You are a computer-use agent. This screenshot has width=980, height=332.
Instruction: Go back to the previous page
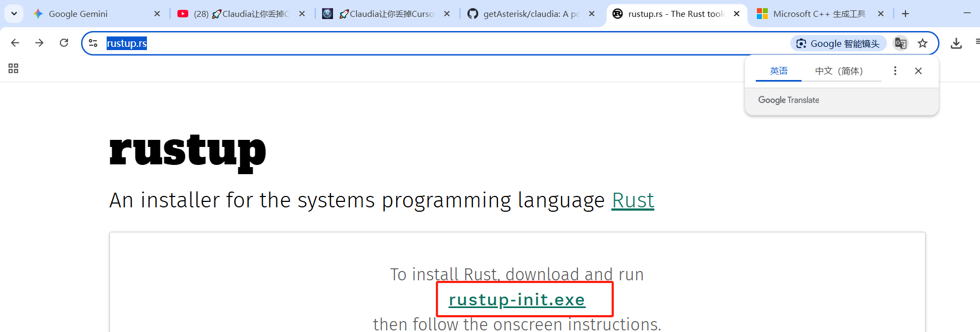tap(15, 43)
